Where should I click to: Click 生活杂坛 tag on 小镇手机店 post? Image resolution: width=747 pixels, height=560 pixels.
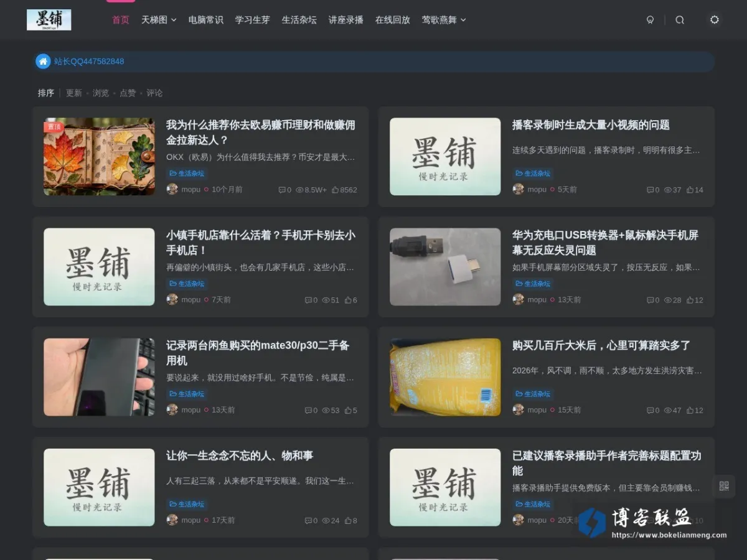pyautogui.click(x=187, y=284)
